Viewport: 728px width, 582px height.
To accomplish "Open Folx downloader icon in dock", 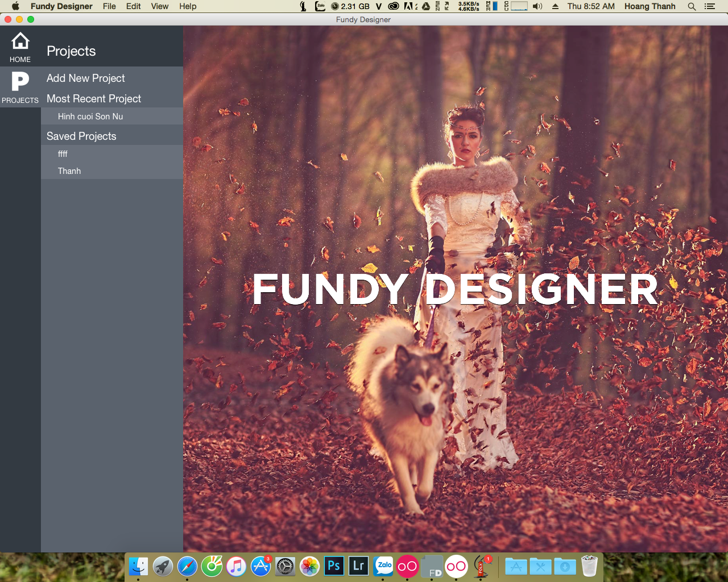I will coord(481,566).
